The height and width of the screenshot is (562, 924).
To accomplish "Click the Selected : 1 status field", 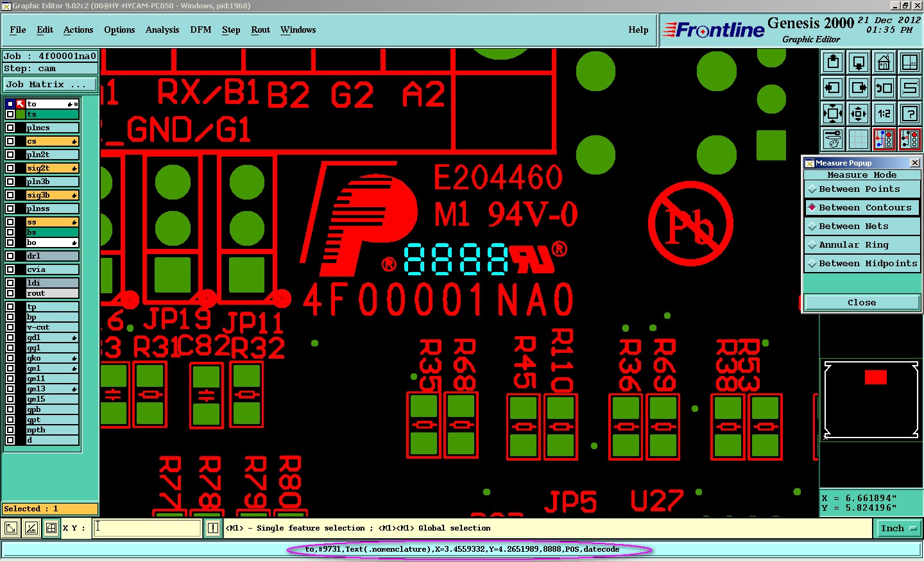I will [x=50, y=509].
